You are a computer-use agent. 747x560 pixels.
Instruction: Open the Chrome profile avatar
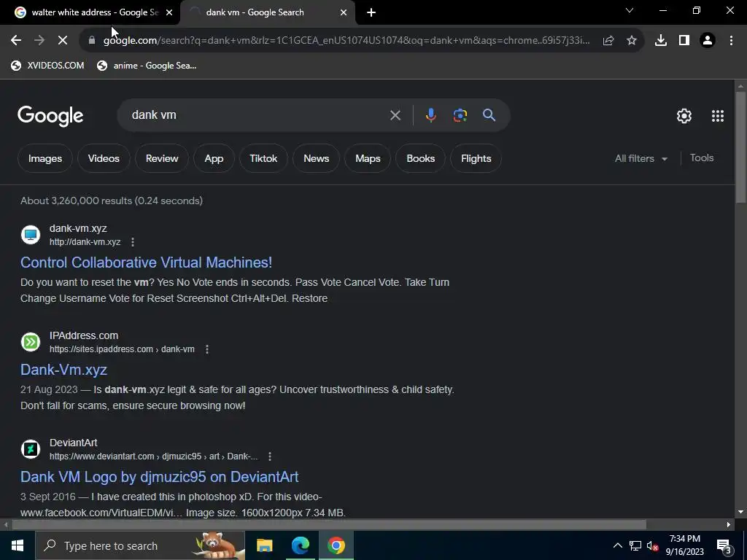[x=708, y=41]
